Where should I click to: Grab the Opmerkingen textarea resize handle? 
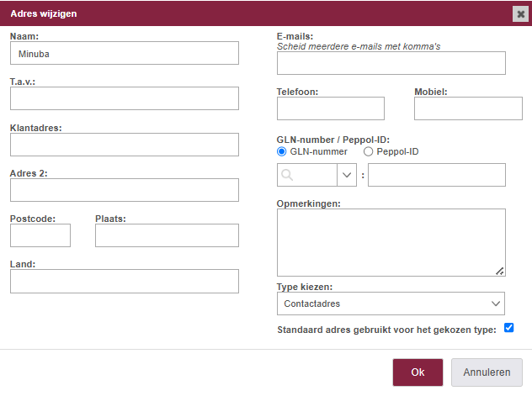click(500, 271)
